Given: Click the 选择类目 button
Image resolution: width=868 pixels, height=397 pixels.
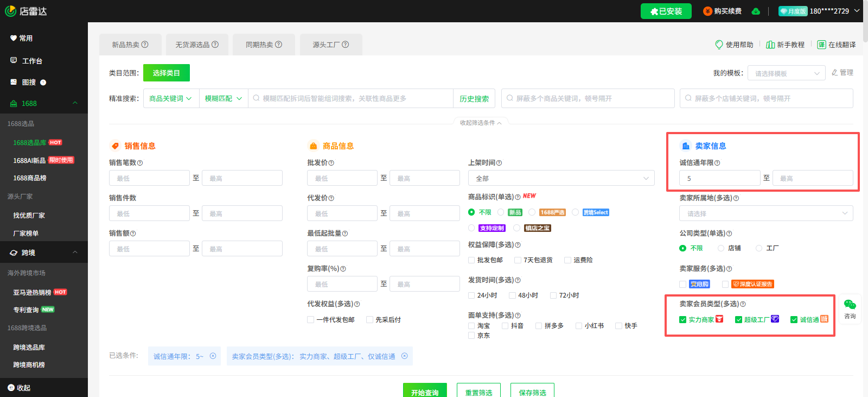Looking at the screenshot, I should 167,73.
